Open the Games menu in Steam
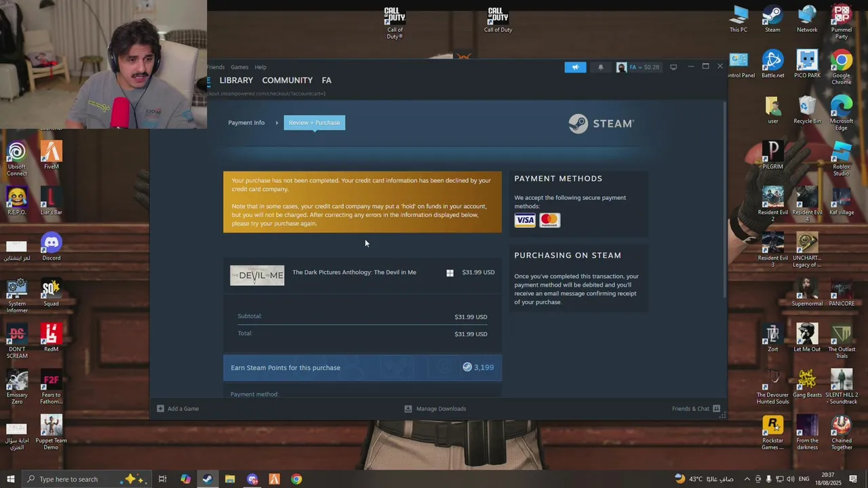The image size is (868, 488). 239,67
